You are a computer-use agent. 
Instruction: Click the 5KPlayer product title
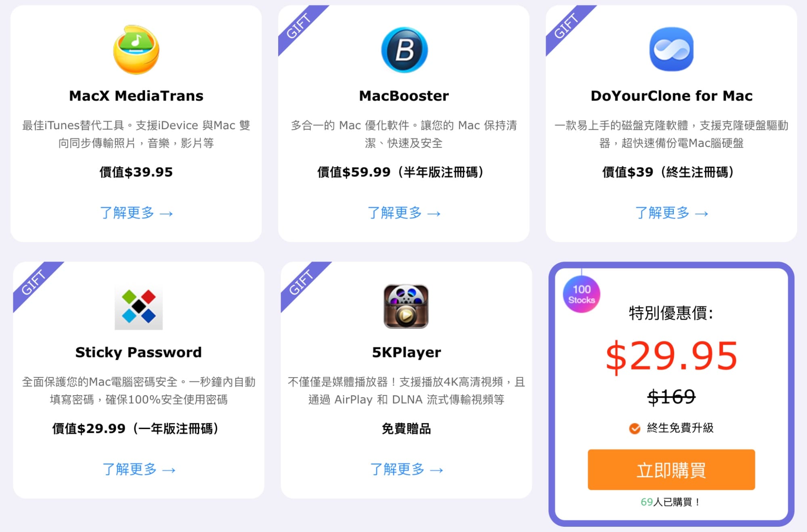coord(407,352)
